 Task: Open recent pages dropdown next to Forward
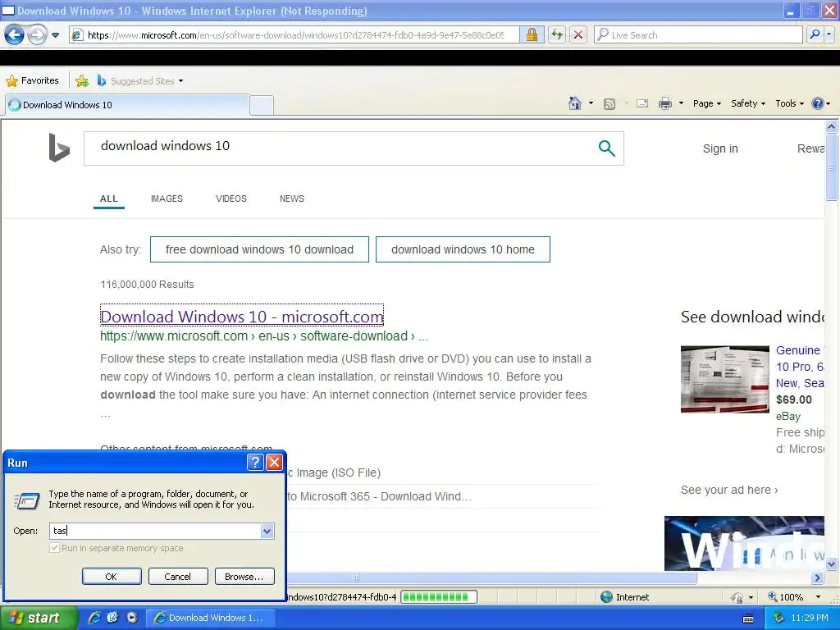pos(55,35)
